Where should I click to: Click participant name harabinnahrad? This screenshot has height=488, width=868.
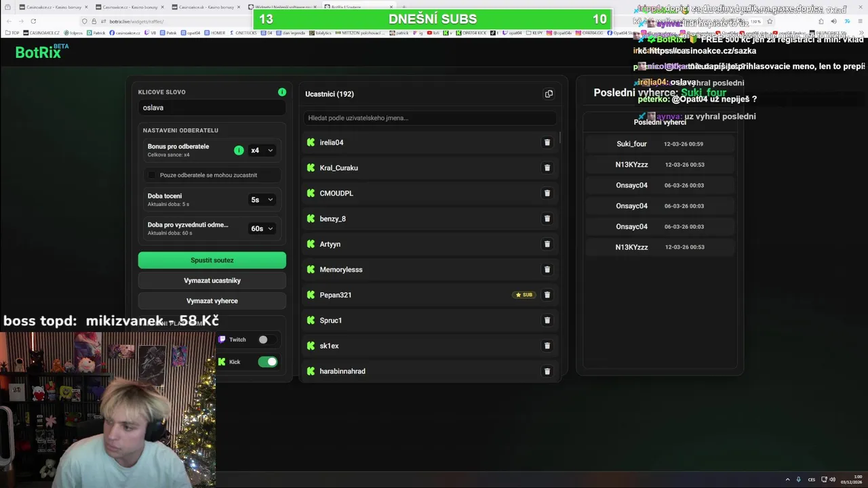click(342, 371)
